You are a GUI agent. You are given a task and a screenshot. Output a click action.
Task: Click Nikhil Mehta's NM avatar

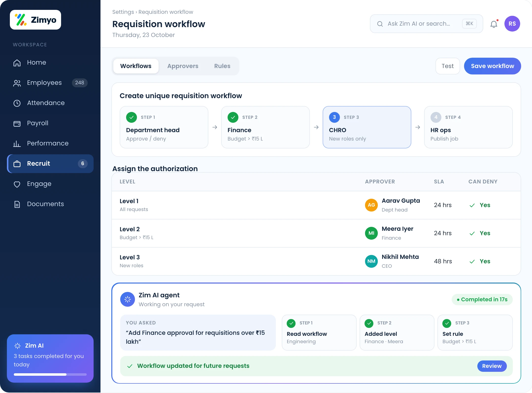371,261
